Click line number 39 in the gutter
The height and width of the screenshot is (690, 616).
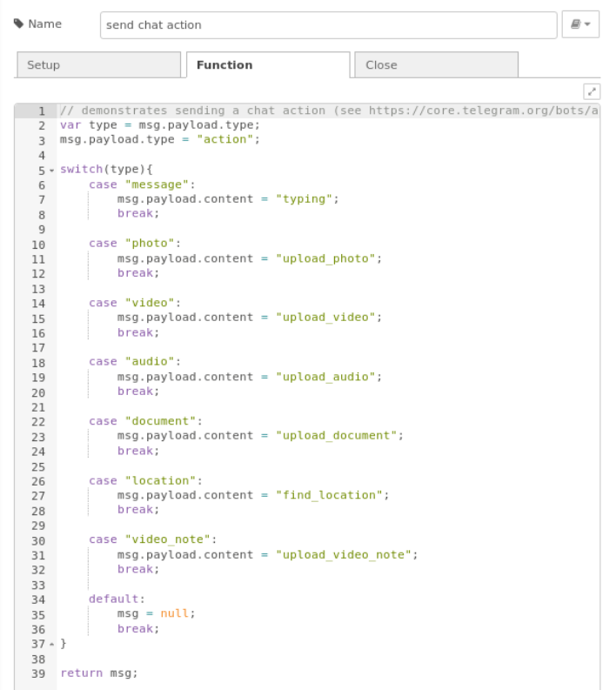pos(38,673)
